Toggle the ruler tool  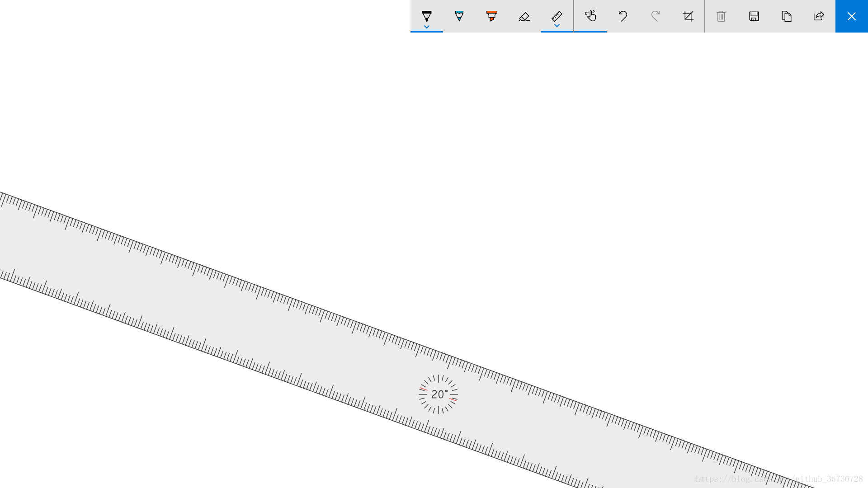(557, 15)
